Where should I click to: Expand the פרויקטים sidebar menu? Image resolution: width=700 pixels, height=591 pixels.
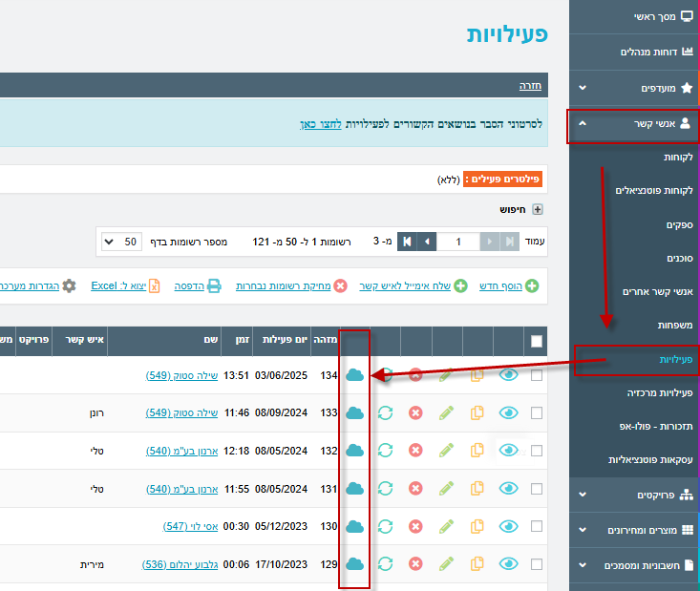pyautogui.click(x=634, y=495)
